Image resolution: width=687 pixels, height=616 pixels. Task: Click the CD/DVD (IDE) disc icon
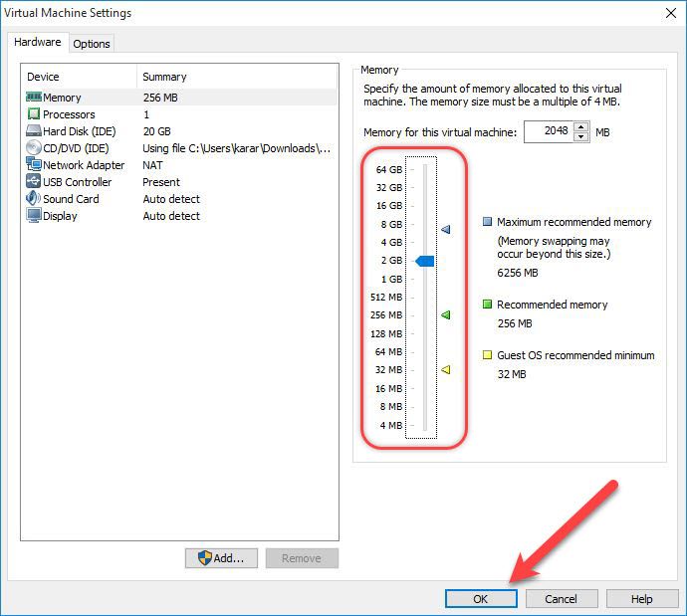[33, 147]
